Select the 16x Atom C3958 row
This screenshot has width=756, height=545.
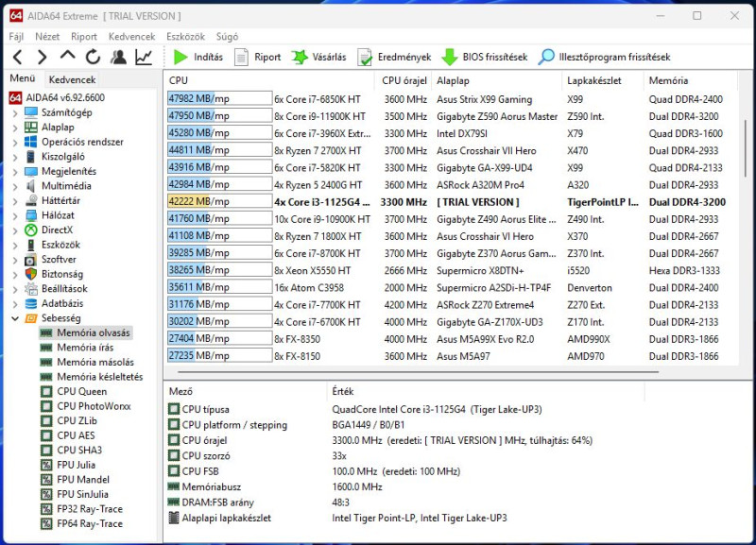coord(451,288)
